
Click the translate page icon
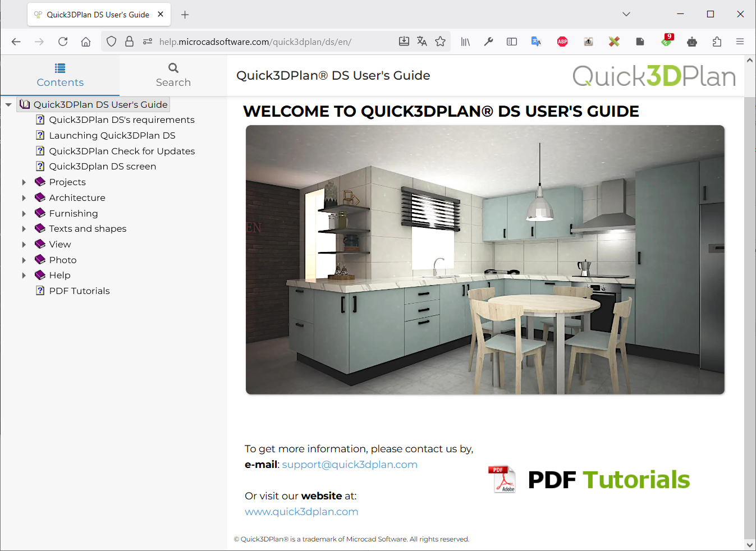pos(422,42)
